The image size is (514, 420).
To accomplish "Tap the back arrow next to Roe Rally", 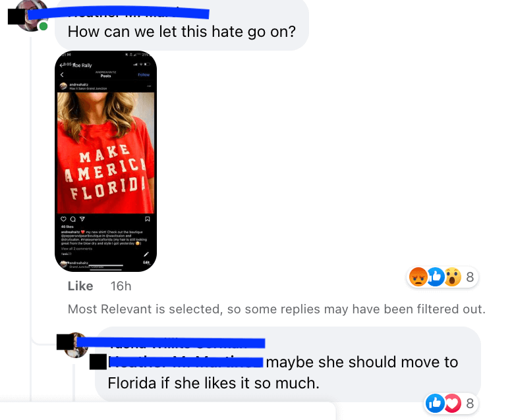I will click(x=61, y=65).
